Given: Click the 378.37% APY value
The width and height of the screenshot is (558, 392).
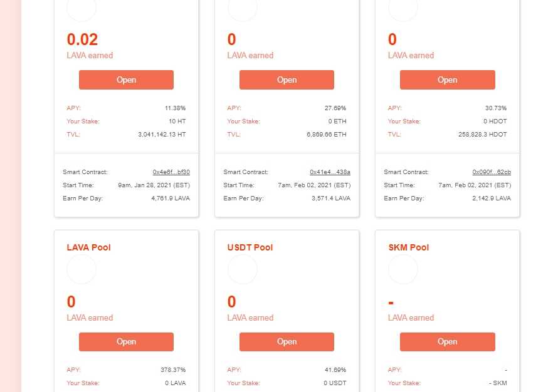Looking at the screenshot, I should [x=173, y=370].
